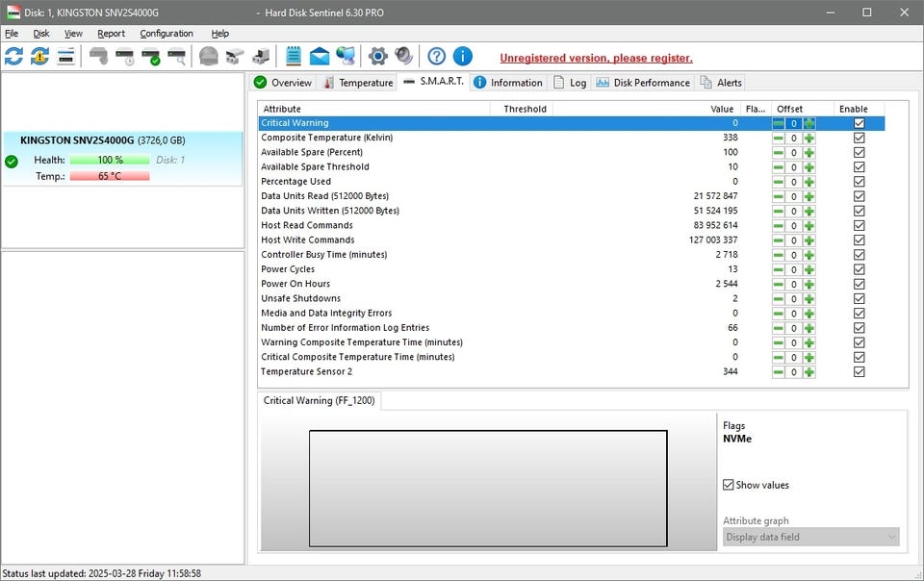Click the empty attribute graph area
This screenshot has width=924, height=581.
(x=488, y=489)
